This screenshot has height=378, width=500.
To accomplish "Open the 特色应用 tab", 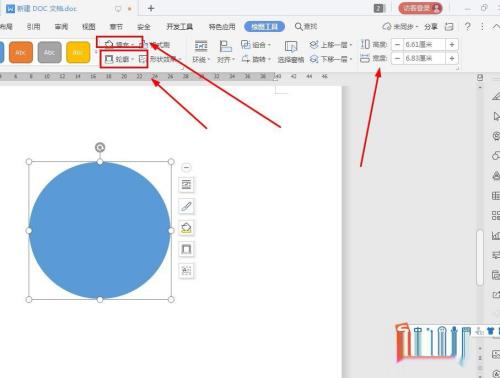I will tap(222, 27).
